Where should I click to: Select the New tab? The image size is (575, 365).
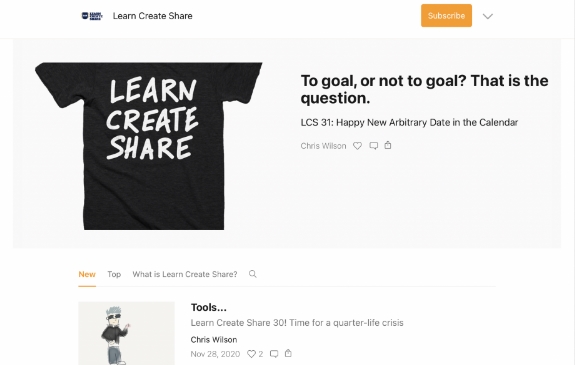[x=87, y=274]
